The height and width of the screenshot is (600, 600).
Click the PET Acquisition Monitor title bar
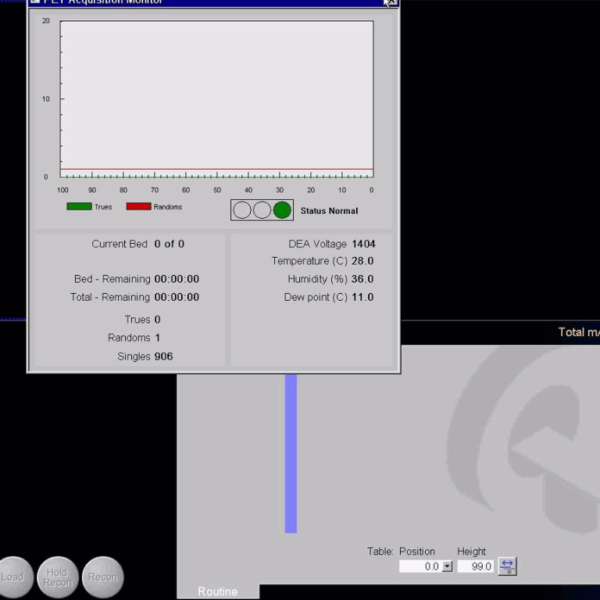coord(200,3)
